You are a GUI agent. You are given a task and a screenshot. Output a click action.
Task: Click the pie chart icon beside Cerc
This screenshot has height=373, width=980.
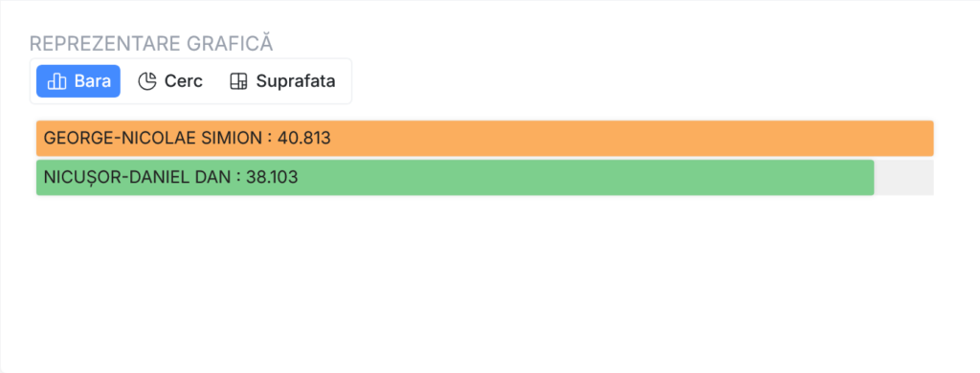146,81
